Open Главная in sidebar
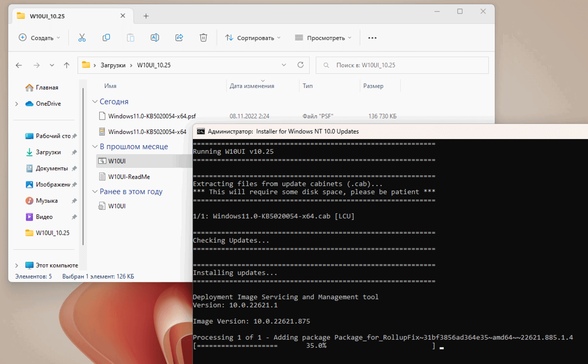The width and height of the screenshot is (588, 364). [x=42, y=87]
